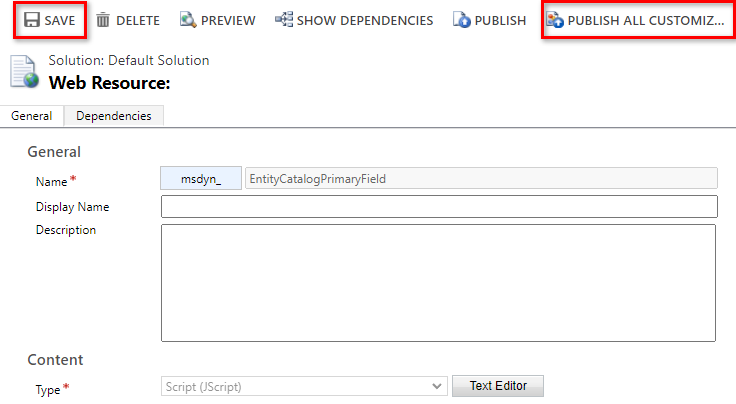Focus the Display Name input field

pos(439,206)
